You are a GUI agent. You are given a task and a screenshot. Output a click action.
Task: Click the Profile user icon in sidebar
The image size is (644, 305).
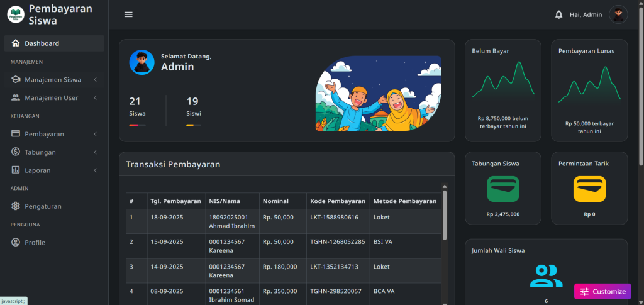click(x=16, y=243)
